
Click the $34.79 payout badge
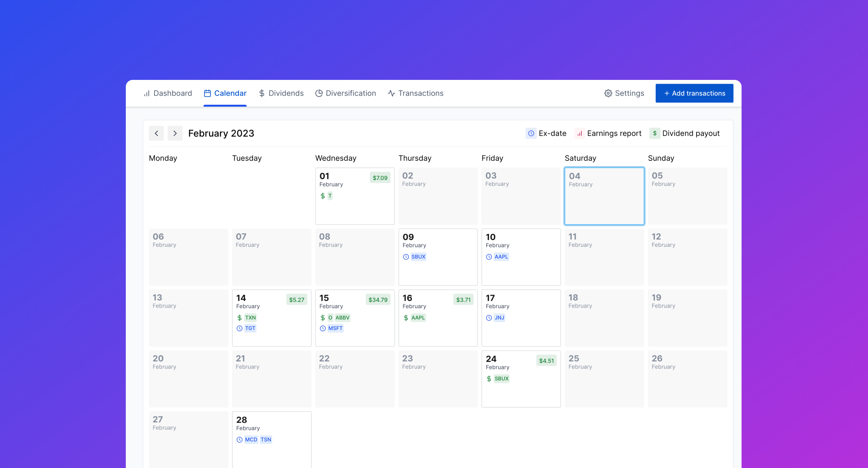pyautogui.click(x=378, y=299)
